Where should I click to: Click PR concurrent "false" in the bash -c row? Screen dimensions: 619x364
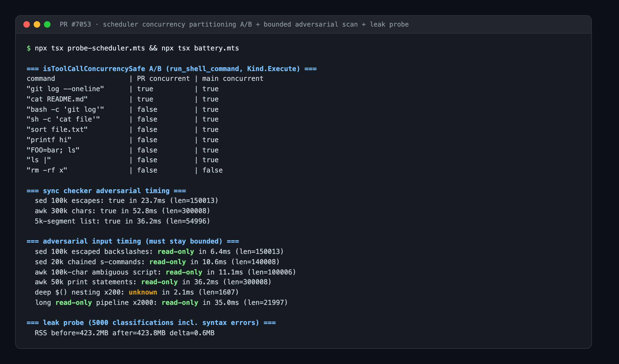[147, 110]
